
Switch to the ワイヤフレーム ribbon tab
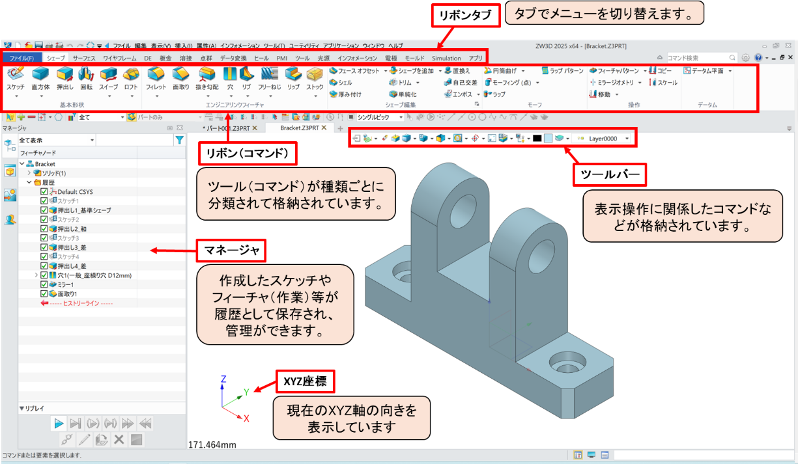(120, 59)
